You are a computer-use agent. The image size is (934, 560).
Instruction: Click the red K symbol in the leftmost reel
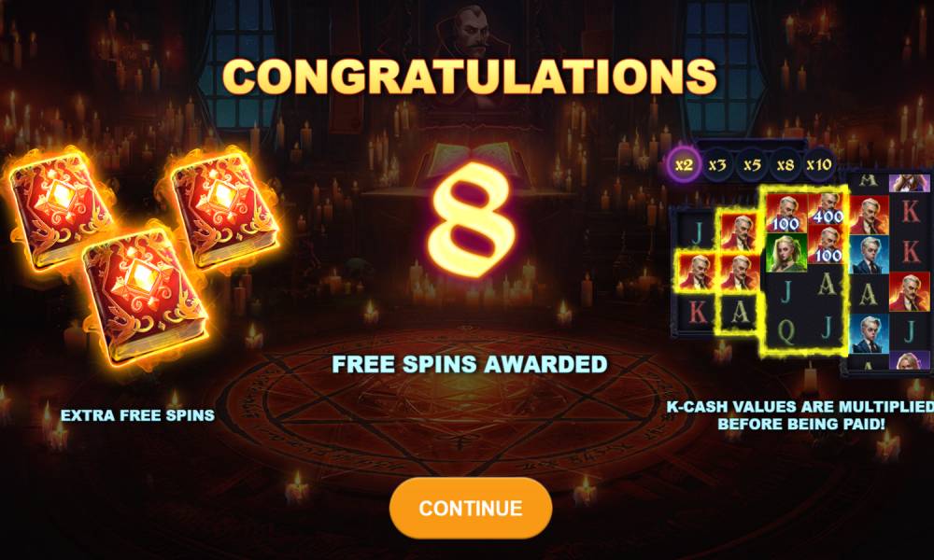coord(696,313)
